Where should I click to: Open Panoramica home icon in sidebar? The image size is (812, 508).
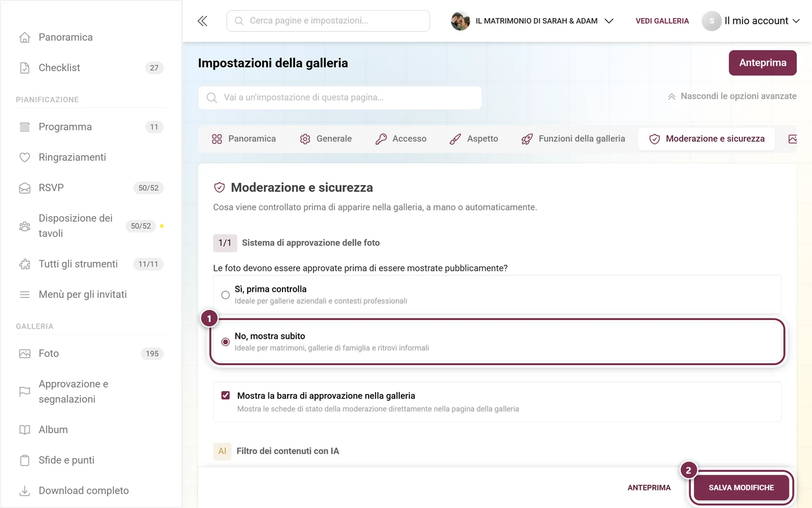click(25, 37)
